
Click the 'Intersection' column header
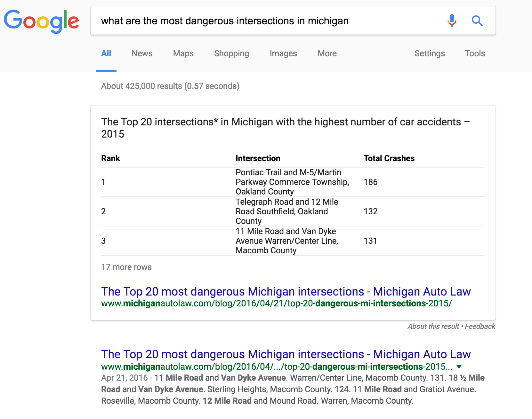[x=258, y=158]
